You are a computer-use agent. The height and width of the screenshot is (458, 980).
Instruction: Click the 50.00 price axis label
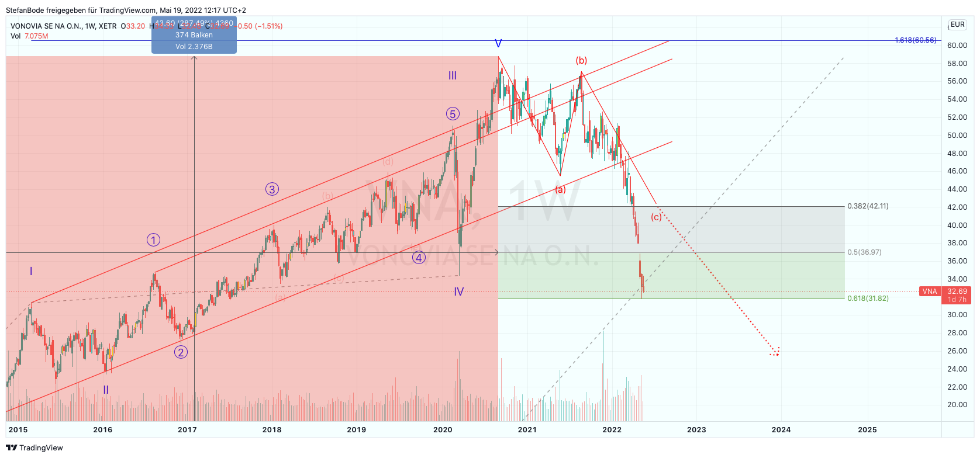point(957,135)
